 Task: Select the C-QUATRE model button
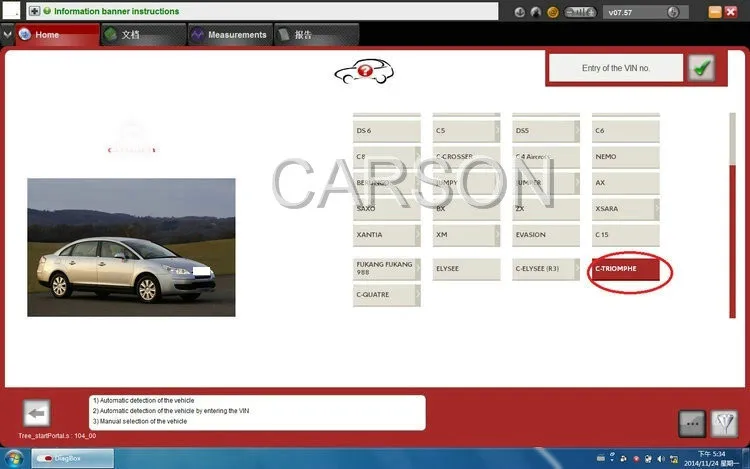[386, 295]
